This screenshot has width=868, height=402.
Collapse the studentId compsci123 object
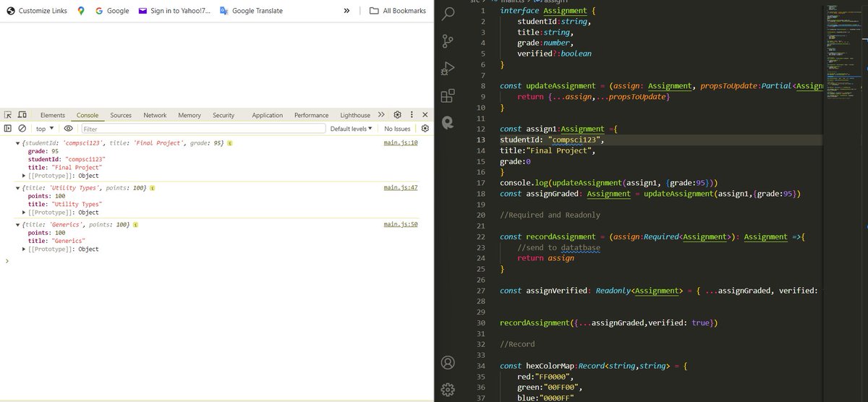click(x=18, y=144)
